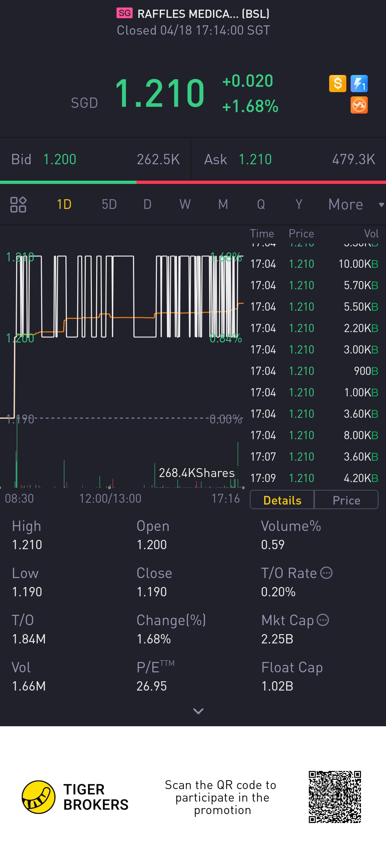Tap the promotion QR code
Image resolution: width=386 pixels, height=868 pixels.
click(335, 797)
